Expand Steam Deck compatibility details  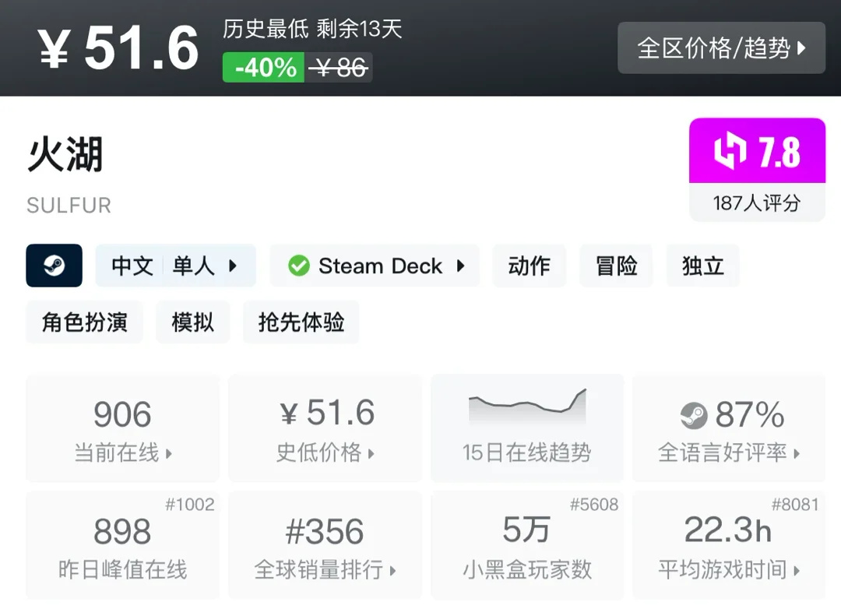(x=375, y=266)
